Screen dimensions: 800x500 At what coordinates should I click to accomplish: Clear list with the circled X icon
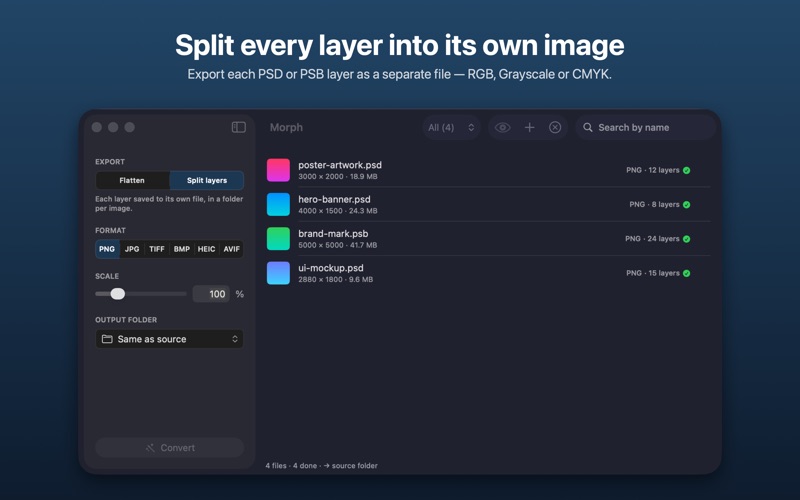click(x=555, y=128)
